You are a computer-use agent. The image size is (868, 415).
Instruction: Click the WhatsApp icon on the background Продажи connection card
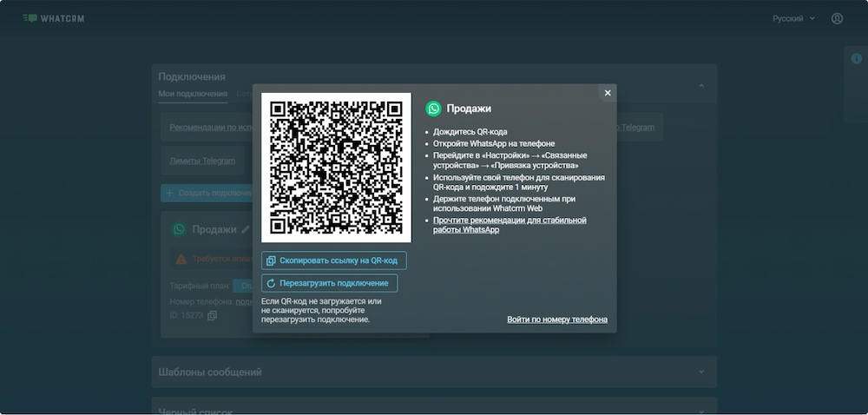(179, 229)
